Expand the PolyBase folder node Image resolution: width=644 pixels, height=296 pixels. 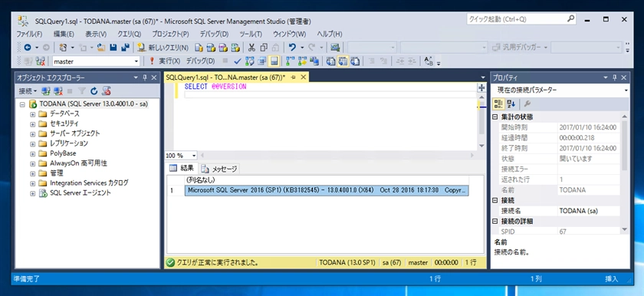point(33,153)
